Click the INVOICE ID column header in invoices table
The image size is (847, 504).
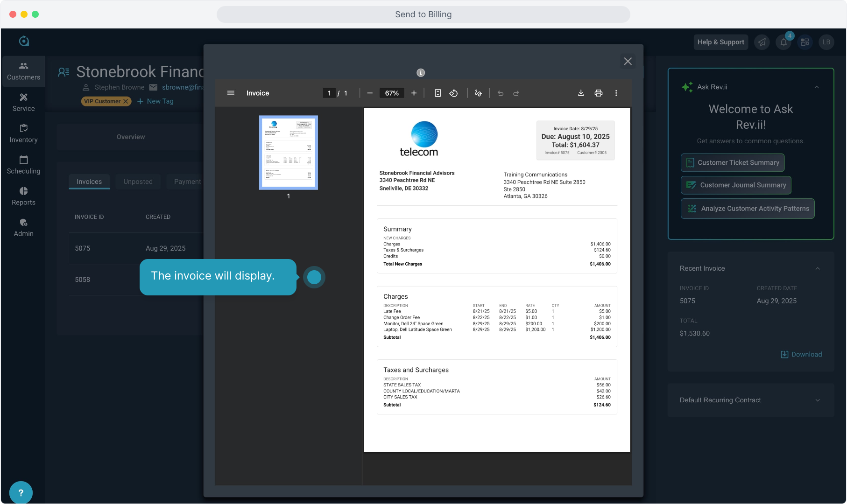point(89,217)
